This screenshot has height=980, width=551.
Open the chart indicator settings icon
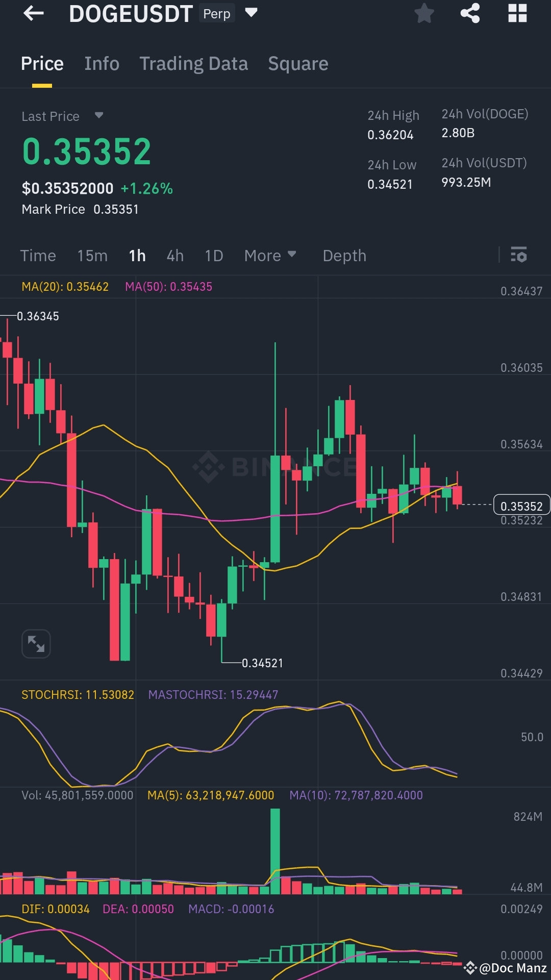click(518, 255)
